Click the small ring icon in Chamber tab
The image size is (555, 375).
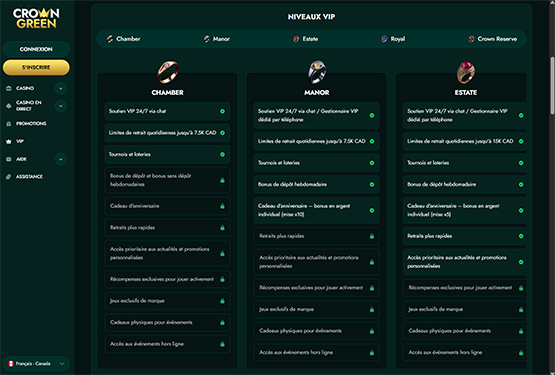click(110, 39)
